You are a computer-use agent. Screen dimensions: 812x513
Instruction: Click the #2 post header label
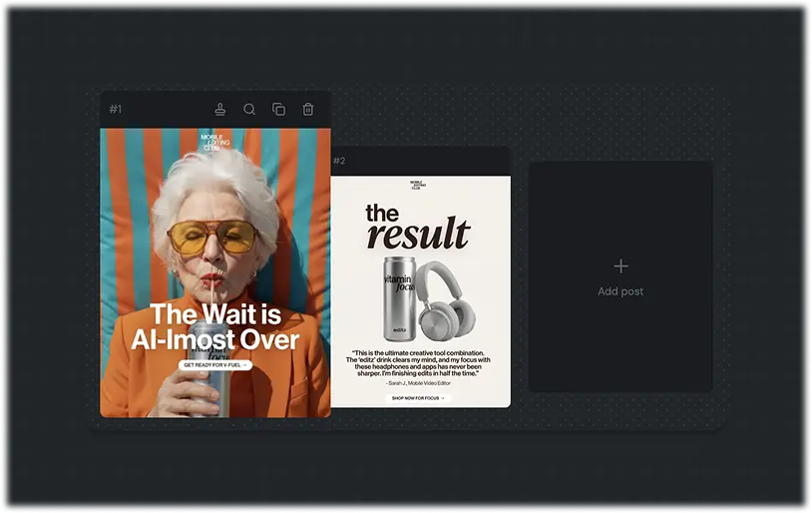point(339,161)
